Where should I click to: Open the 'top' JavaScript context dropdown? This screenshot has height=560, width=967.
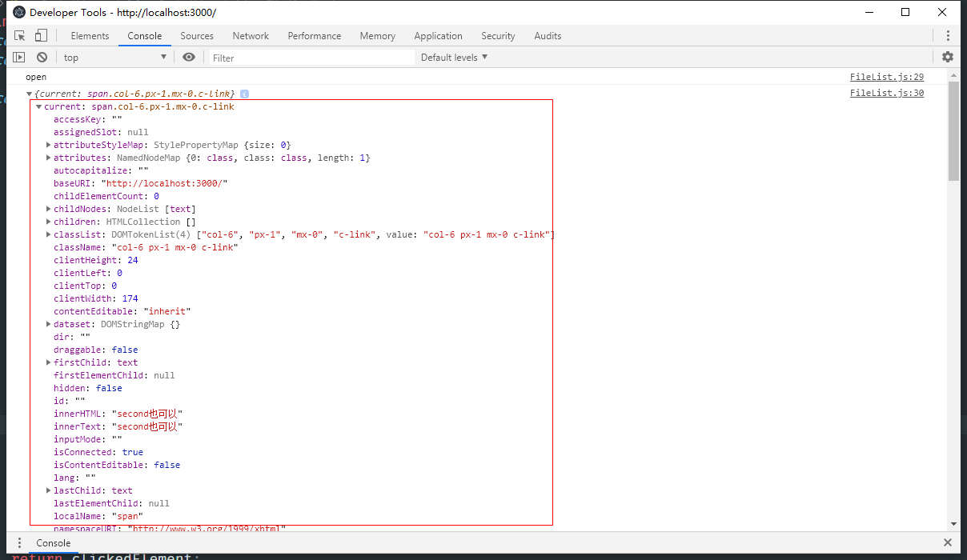click(115, 58)
